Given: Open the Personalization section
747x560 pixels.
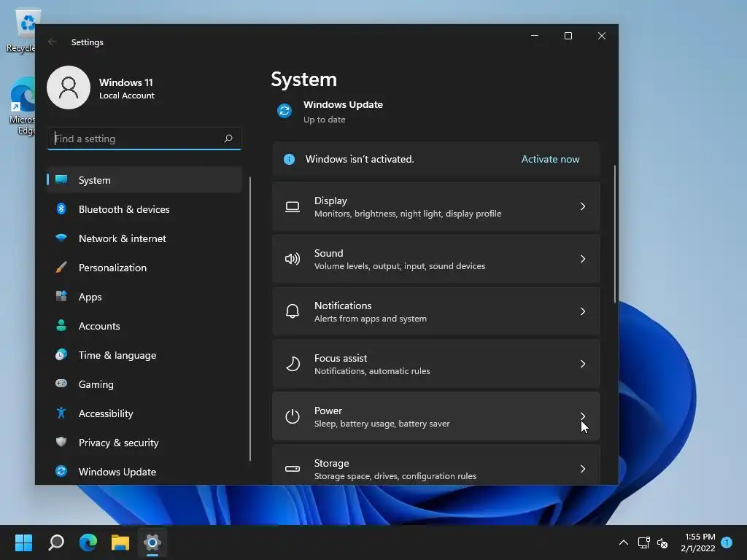Looking at the screenshot, I should click(144, 268).
